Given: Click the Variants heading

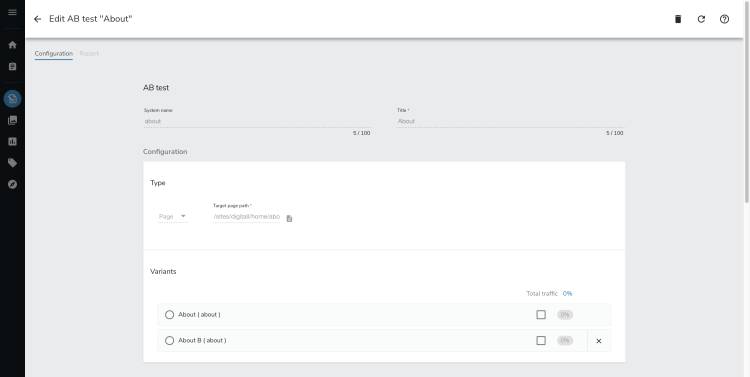Looking at the screenshot, I should coord(163,271).
